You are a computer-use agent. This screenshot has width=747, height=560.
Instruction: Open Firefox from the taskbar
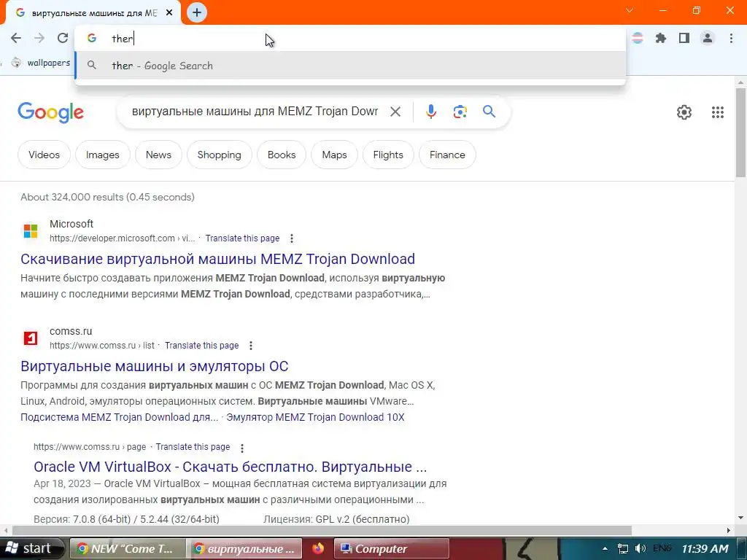coord(318,548)
